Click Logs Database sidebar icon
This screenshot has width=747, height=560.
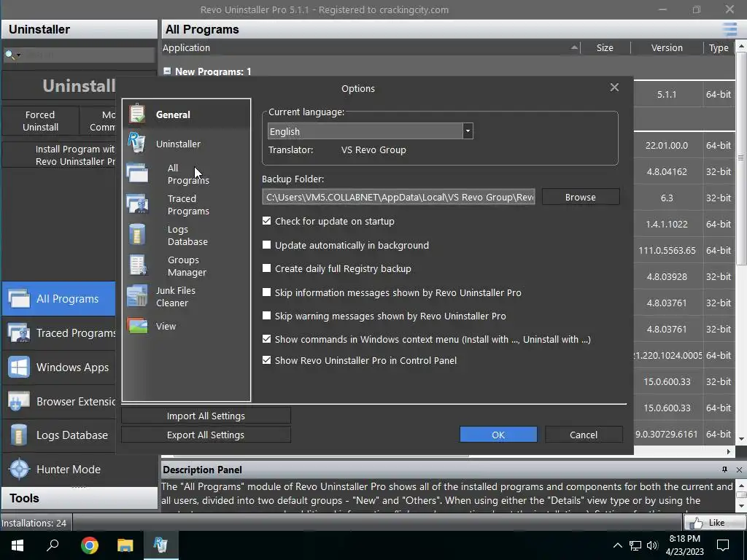19,435
